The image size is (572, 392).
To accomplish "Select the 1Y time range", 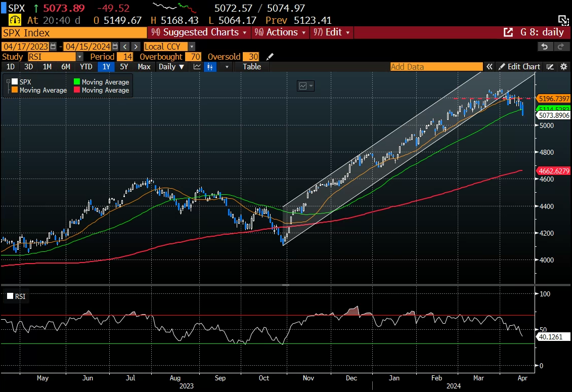I will click(106, 66).
